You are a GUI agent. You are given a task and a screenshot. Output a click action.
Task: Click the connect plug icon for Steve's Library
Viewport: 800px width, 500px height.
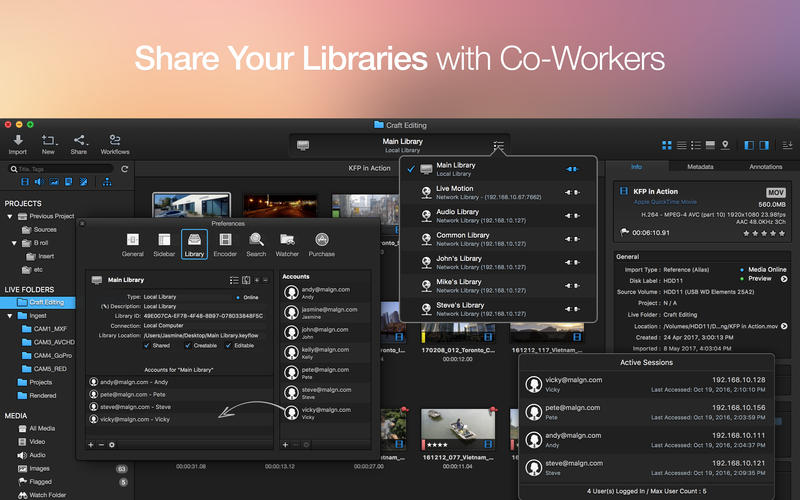572,309
